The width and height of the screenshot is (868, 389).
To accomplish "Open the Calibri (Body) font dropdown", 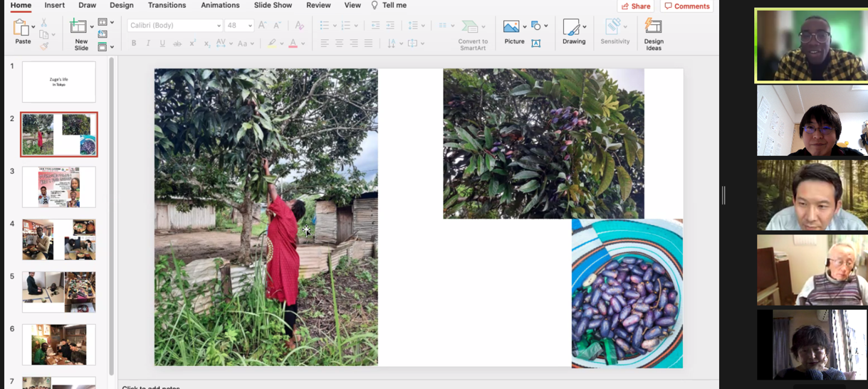I will click(x=218, y=26).
